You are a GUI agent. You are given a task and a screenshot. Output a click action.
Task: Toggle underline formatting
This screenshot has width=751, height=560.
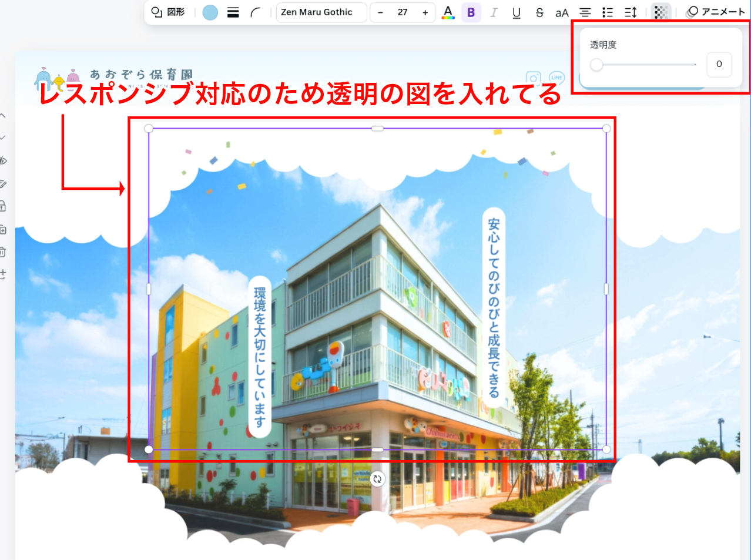point(517,12)
